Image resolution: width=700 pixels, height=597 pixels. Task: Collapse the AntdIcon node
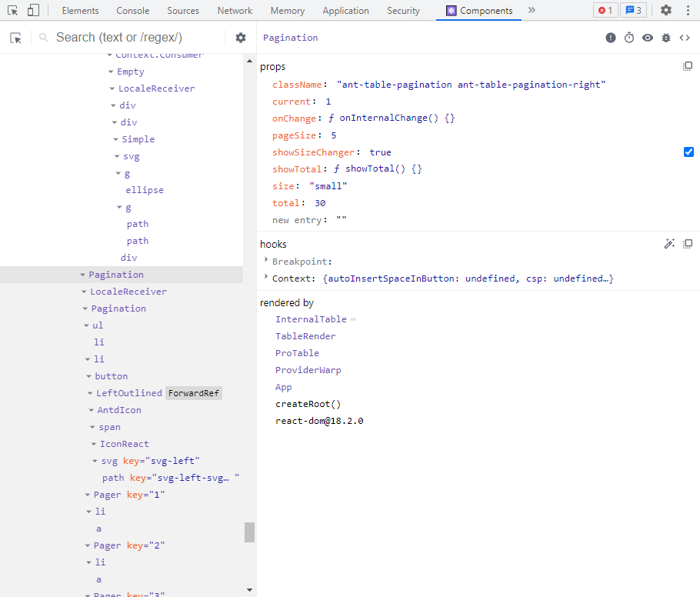pyautogui.click(x=91, y=410)
